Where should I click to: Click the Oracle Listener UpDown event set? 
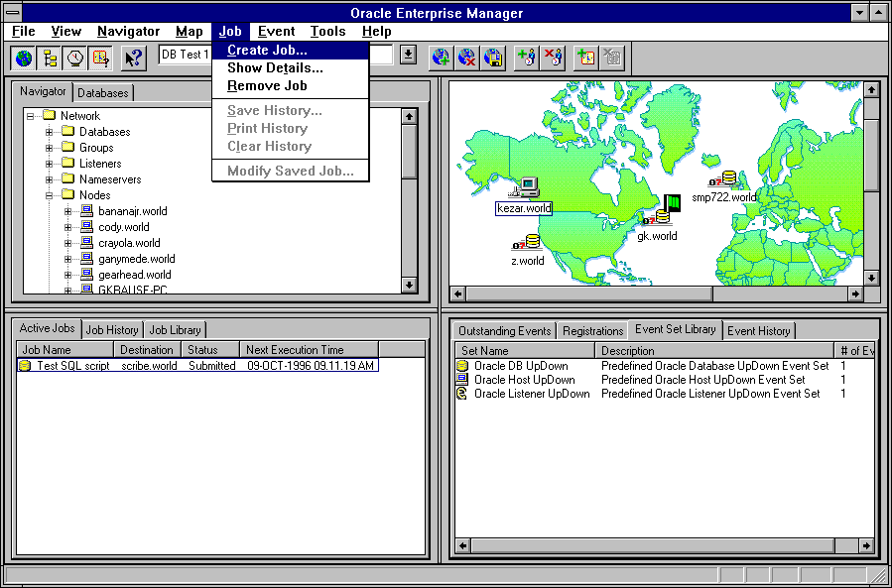(531, 394)
